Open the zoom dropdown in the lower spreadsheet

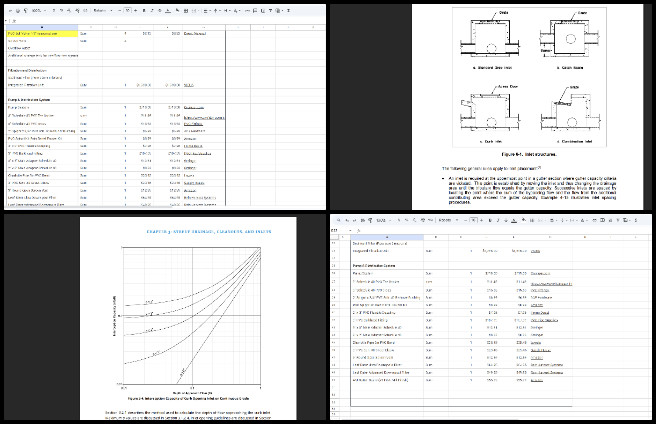point(384,220)
